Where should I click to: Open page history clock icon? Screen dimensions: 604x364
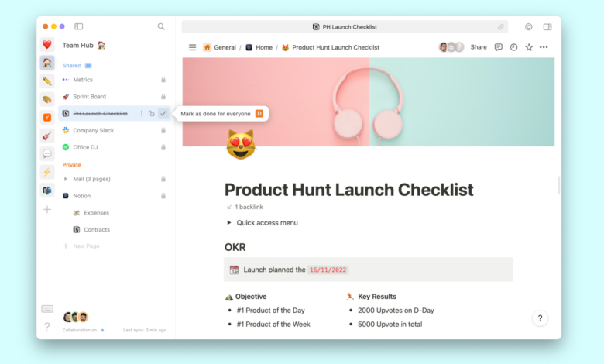(x=513, y=47)
